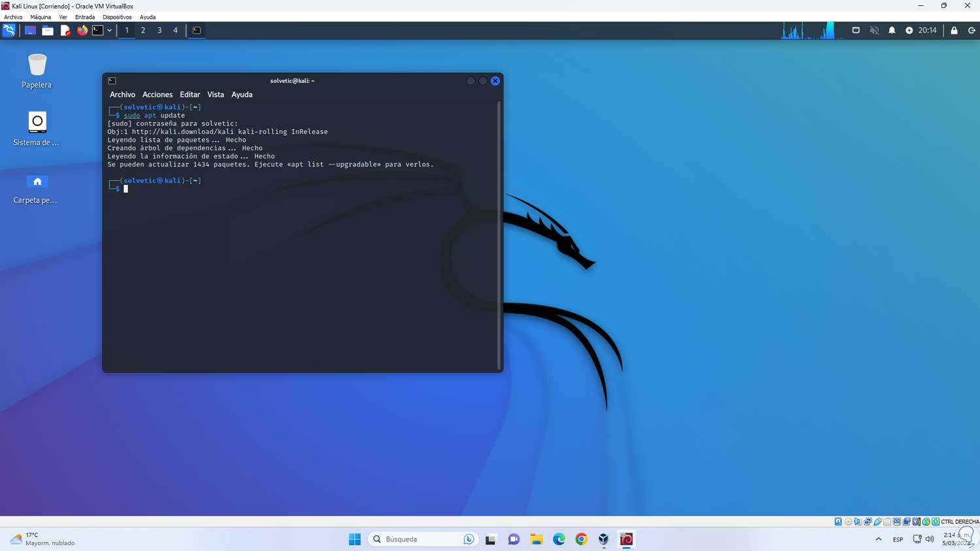This screenshot has height=551, width=980.
Task: Click the 'sudo apt update' command text
Action: point(154,116)
